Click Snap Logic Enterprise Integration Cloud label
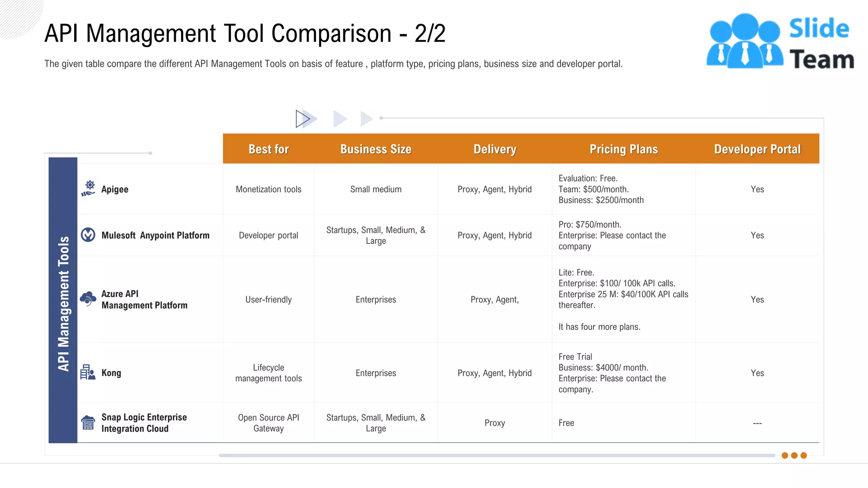 tap(144, 423)
